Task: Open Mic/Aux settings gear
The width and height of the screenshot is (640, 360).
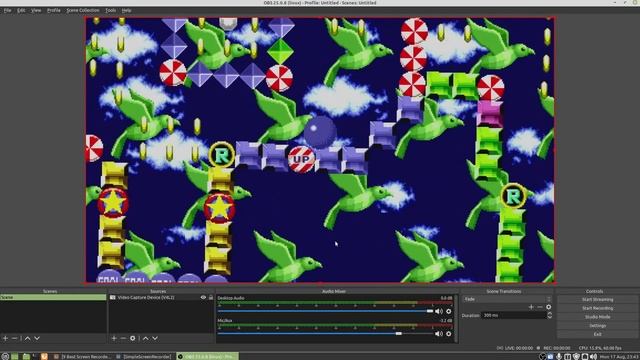Action: click(449, 334)
